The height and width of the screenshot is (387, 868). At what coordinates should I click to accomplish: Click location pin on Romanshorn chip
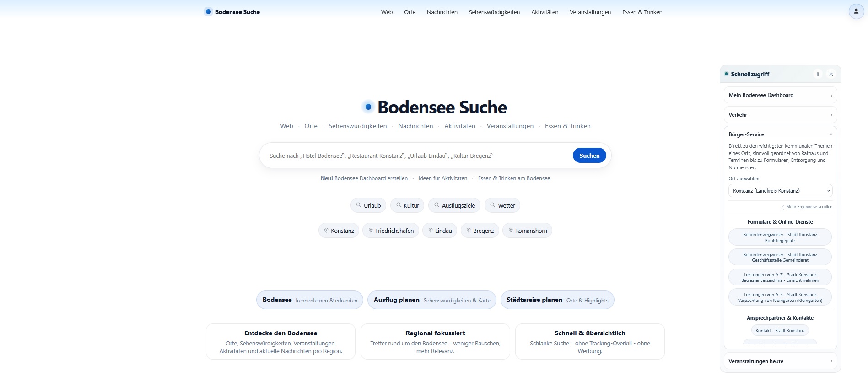pyautogui.click(x=511, y=231)
